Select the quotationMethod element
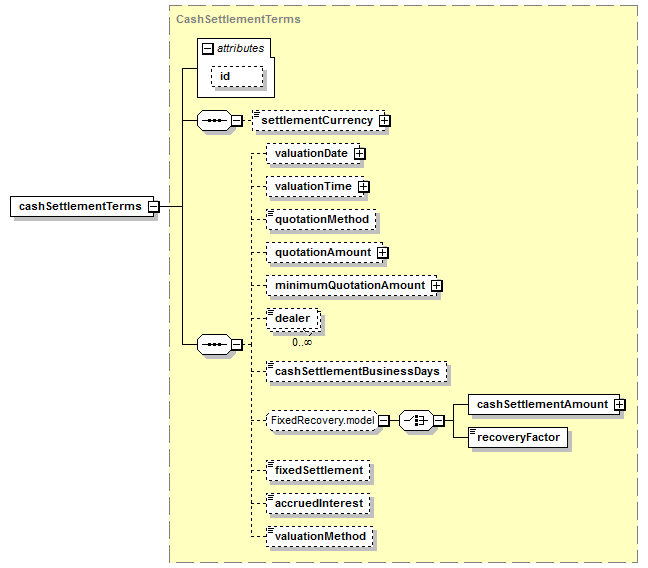 [x=321, y=219]
